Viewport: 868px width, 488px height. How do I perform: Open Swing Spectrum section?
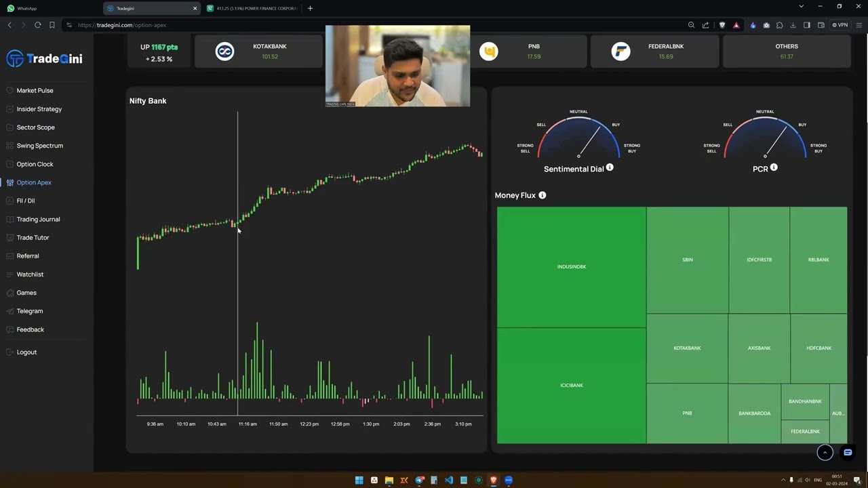39,146
